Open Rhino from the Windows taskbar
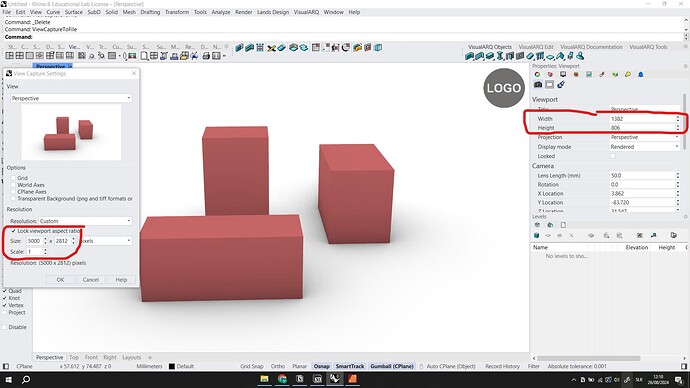690x388 pixels. (x=334, y=378)
